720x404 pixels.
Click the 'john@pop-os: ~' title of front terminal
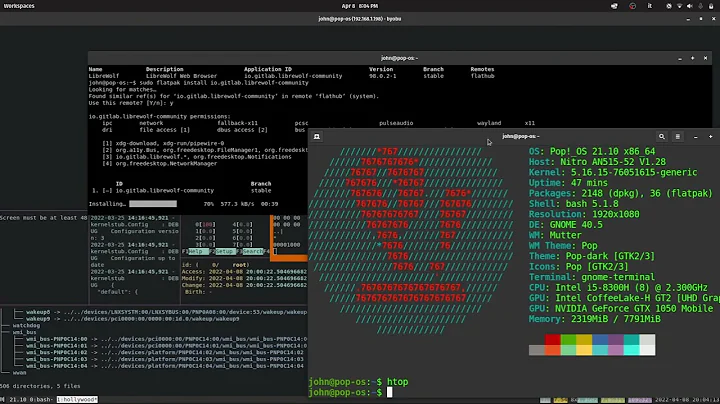coord(520,136)
